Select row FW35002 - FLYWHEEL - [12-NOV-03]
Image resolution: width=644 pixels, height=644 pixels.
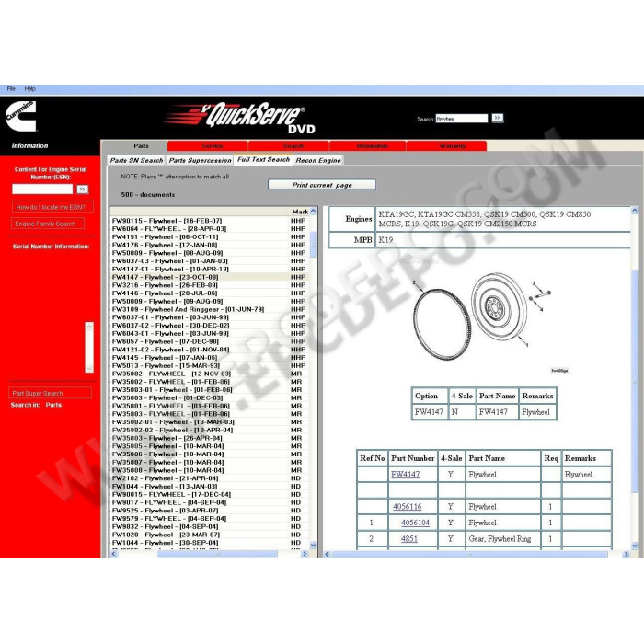(x=210, y=374)
